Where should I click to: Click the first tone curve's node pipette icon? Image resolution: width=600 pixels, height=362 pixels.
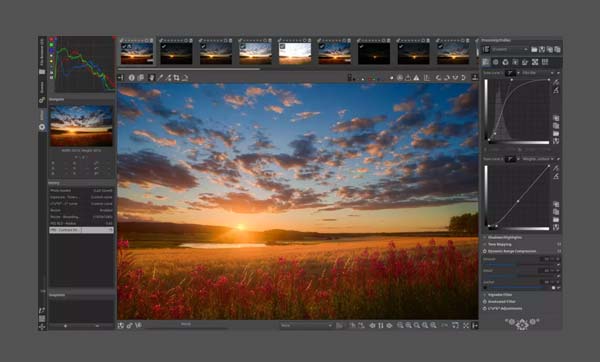(x=556, y=82)
